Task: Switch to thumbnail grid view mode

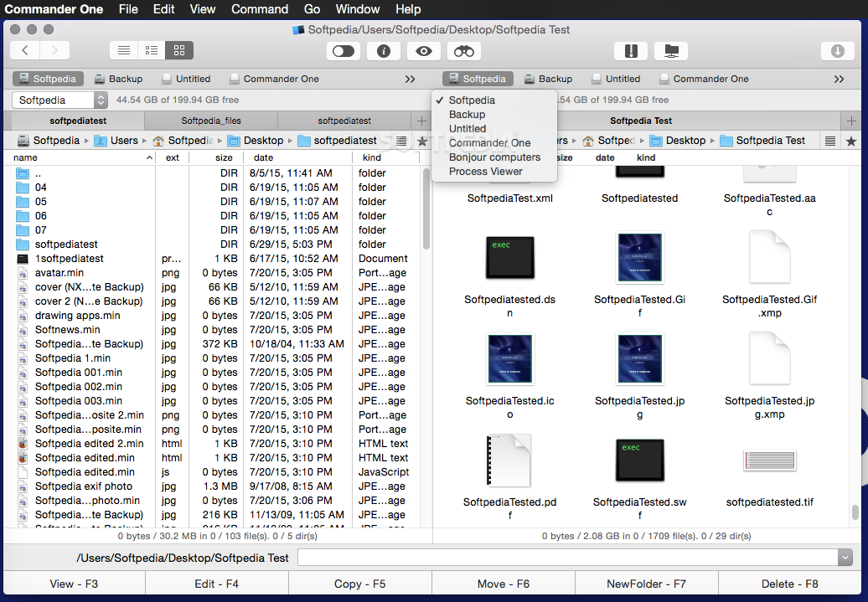Action: [x=178, y=50]
